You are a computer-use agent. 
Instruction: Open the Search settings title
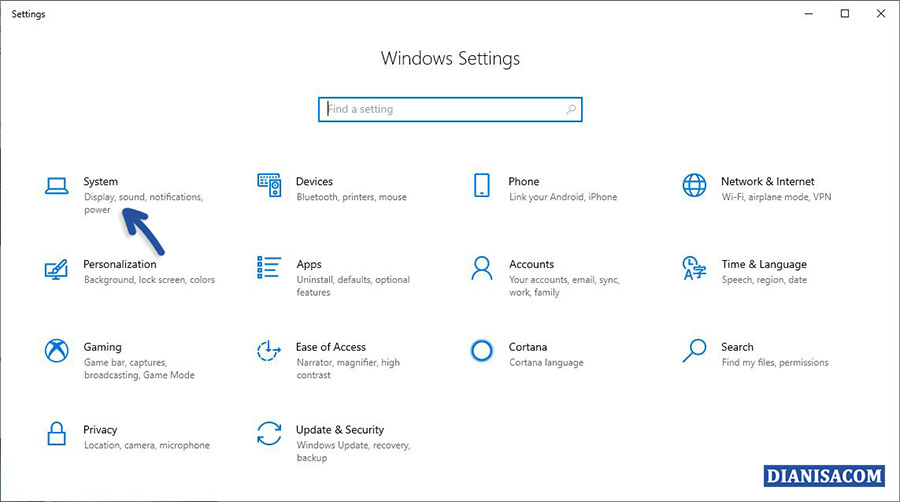[737, 347]
